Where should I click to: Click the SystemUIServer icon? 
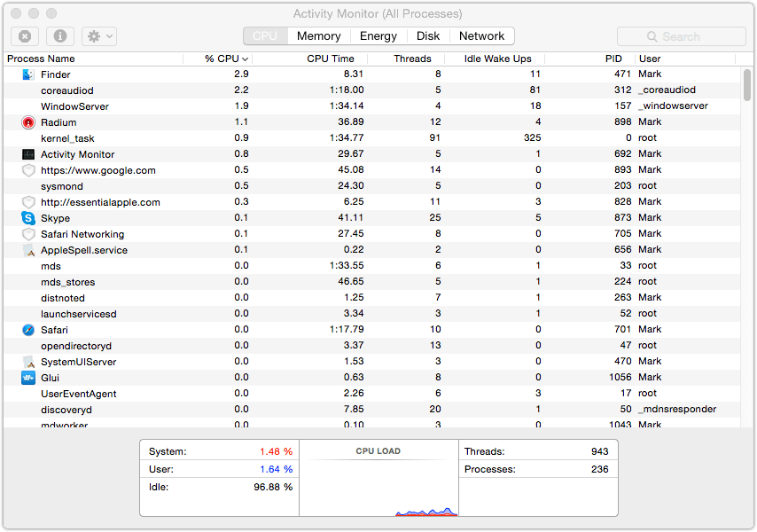pos(28,362)
